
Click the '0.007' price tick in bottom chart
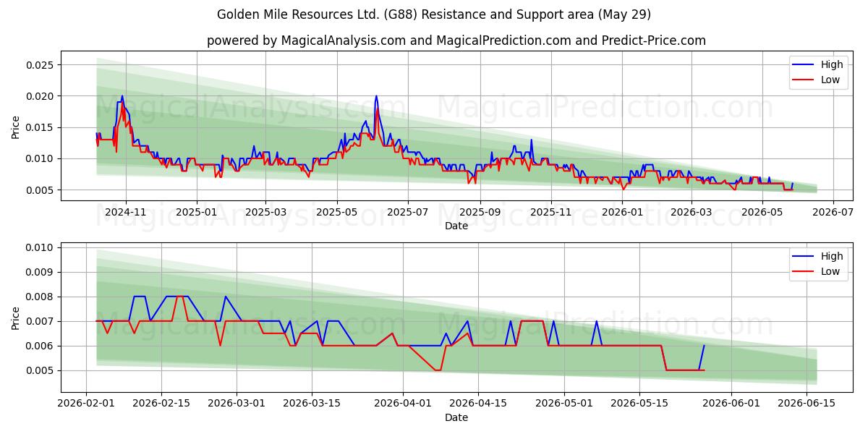[41, 321]
